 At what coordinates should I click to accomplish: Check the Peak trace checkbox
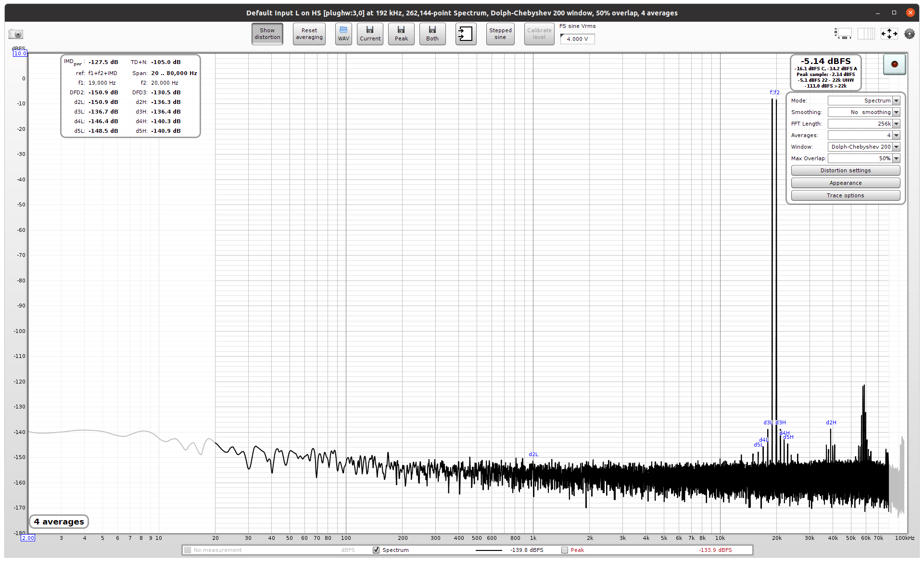[x=565, y=550]
